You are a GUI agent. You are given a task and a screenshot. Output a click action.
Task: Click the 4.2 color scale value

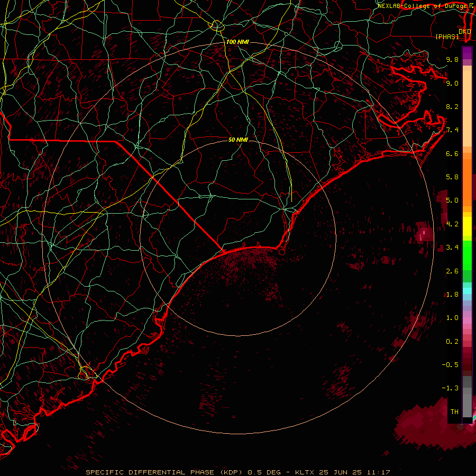452,224
